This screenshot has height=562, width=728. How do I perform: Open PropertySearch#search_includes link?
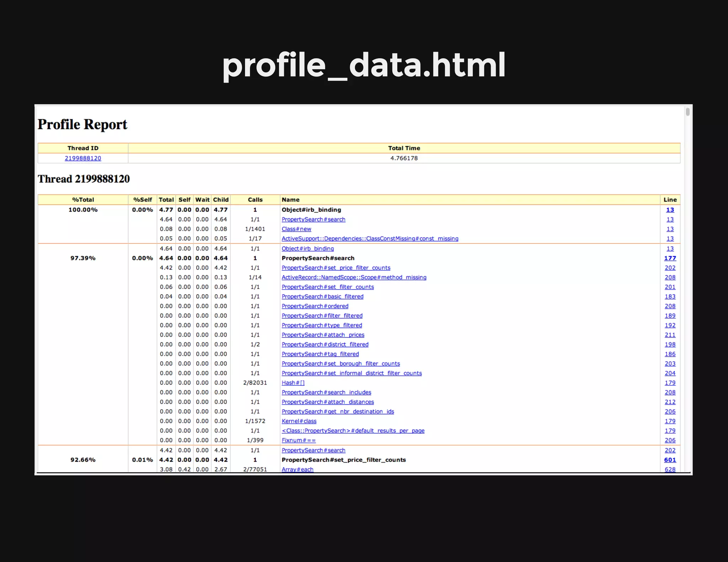[326, 393]
